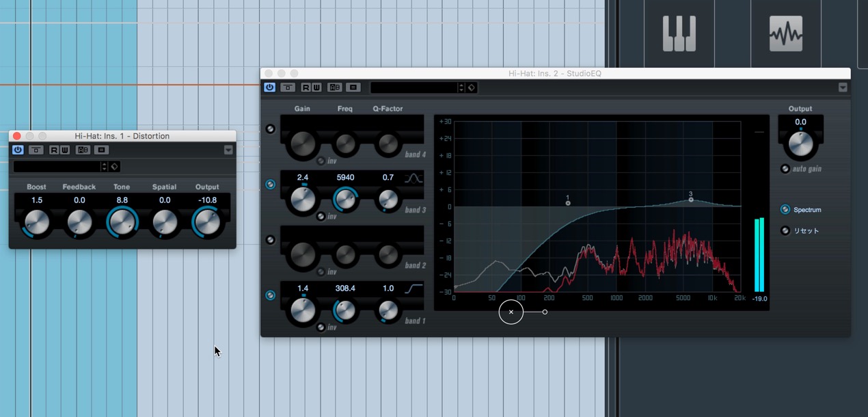This screenshot has width=868, height=417.
Task: Click the band 1 Q-Factor knob
Action: click(388, 310)
